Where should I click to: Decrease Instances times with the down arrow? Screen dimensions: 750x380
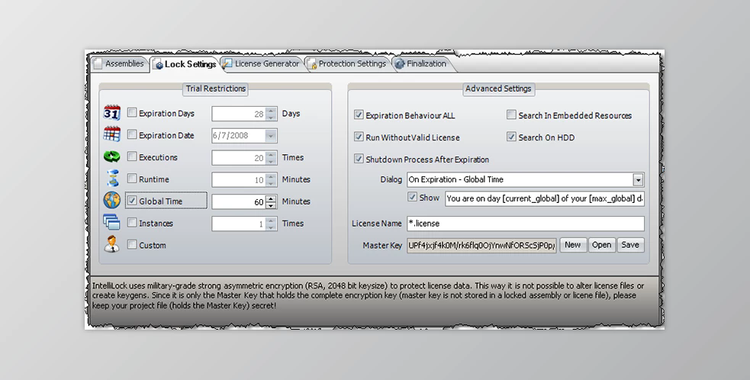pyautogui.click(x=271, y=227)
